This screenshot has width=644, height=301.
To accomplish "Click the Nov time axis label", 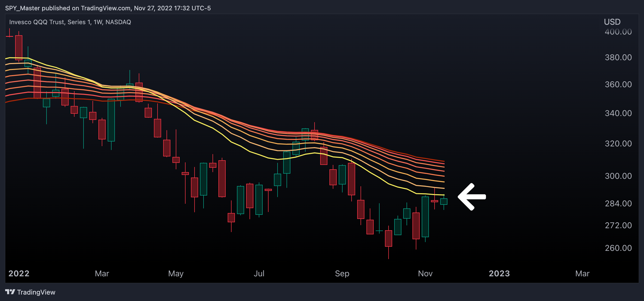I will click(x=425, y=273).
